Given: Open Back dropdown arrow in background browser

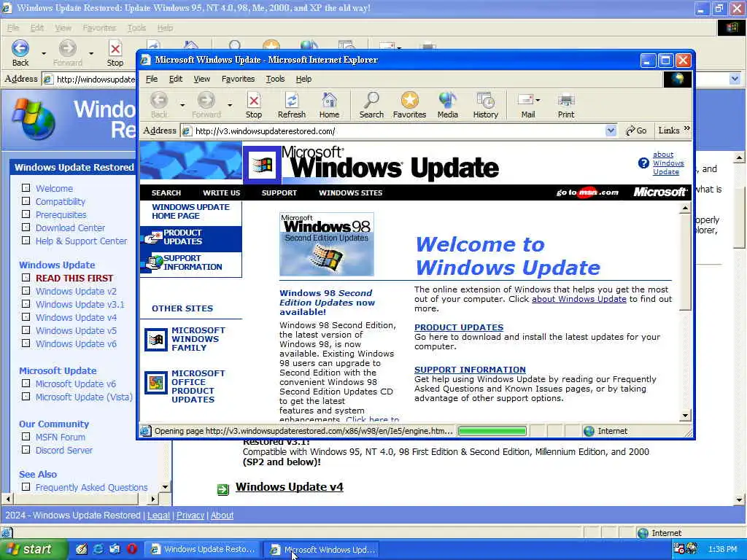Looking at the screenshot, I should (44, 53).
